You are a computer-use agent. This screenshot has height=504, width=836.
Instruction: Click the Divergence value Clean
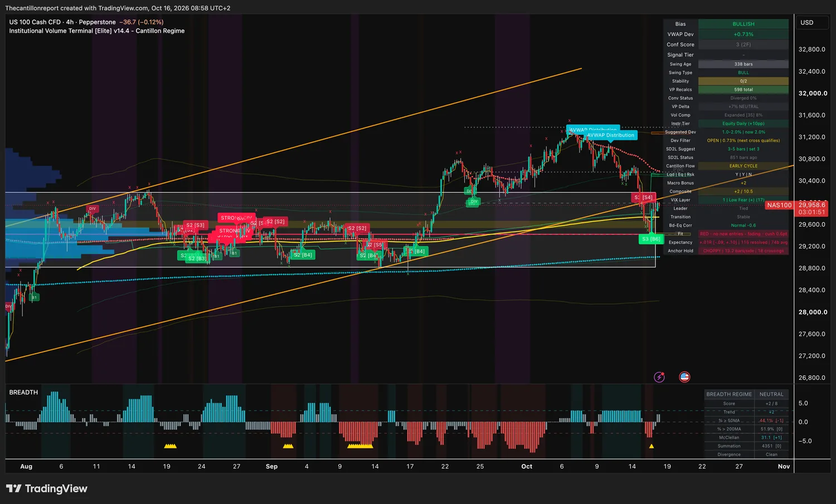(x=771, y=454)
